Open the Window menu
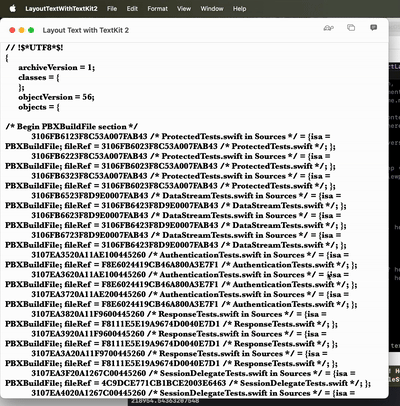Screen dimensions: 400x406 [x=212, y=9]
